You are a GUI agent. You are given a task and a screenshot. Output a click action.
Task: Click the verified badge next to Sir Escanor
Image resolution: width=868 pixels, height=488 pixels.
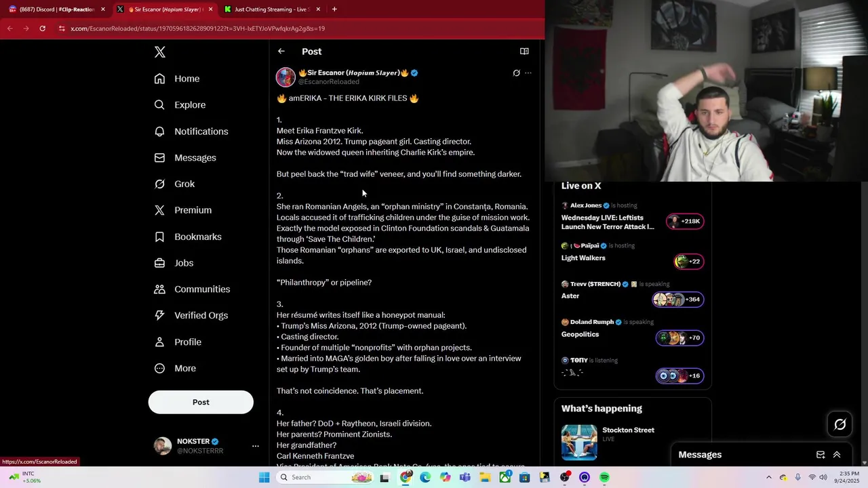click(414, 73)
